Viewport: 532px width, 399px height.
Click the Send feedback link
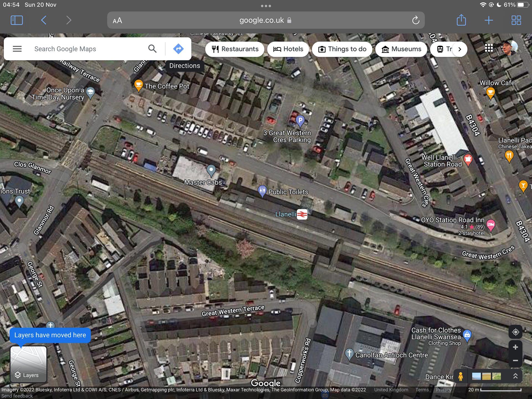click(x=17, y=396)
